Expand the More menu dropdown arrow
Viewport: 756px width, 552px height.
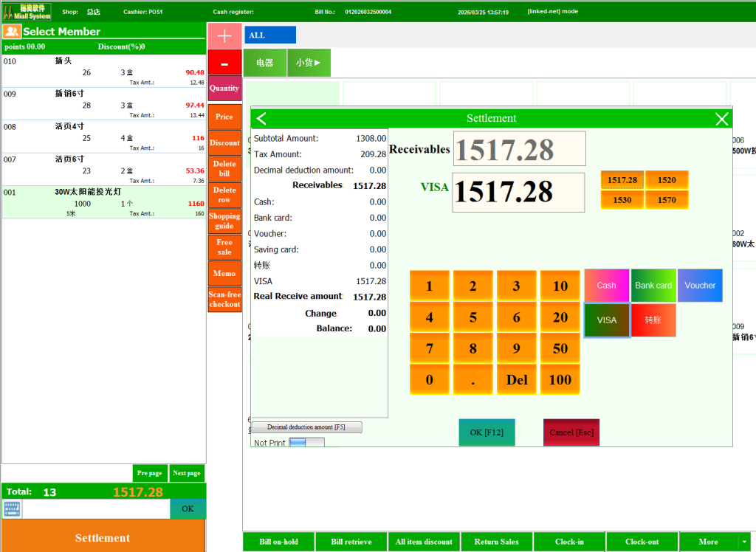tap(744, 542)
